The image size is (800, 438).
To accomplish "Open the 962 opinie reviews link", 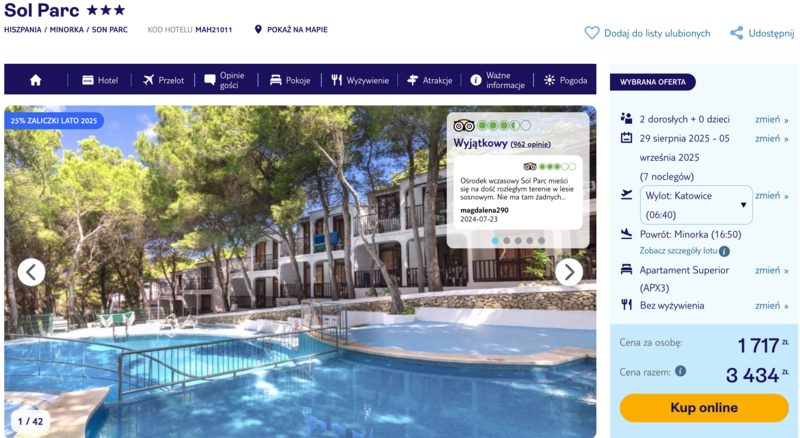I will pyautogui.click(x=531, y=144).
